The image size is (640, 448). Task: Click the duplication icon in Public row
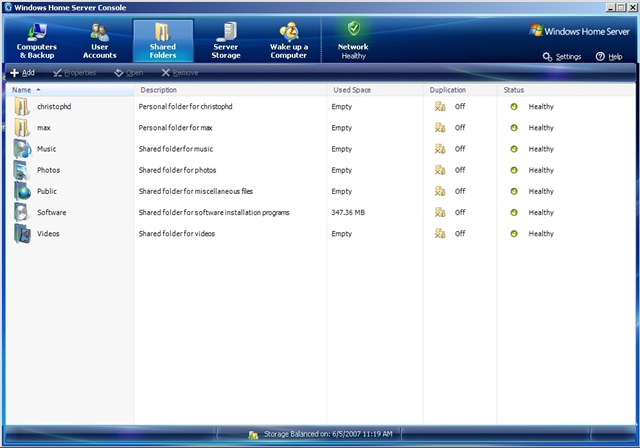tap(440, 191)
